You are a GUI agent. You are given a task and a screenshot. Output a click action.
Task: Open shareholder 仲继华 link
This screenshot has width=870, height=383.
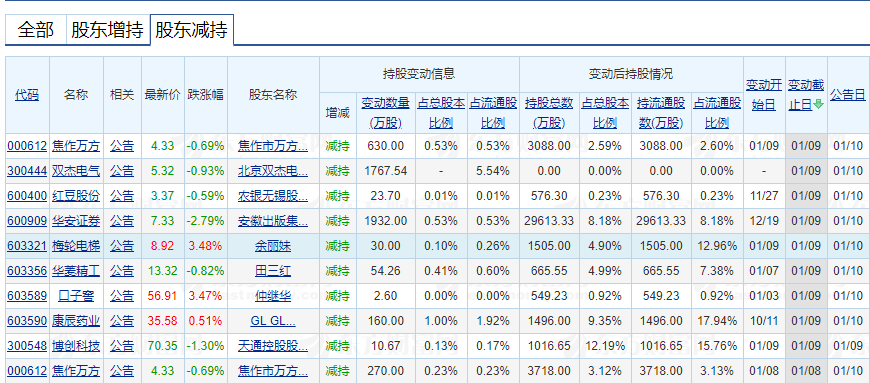coord(273,296)
